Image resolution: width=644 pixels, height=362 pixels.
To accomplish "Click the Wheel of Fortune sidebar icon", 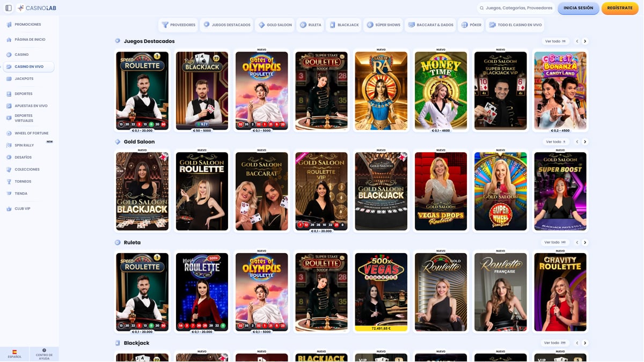I will click(9, 134).
